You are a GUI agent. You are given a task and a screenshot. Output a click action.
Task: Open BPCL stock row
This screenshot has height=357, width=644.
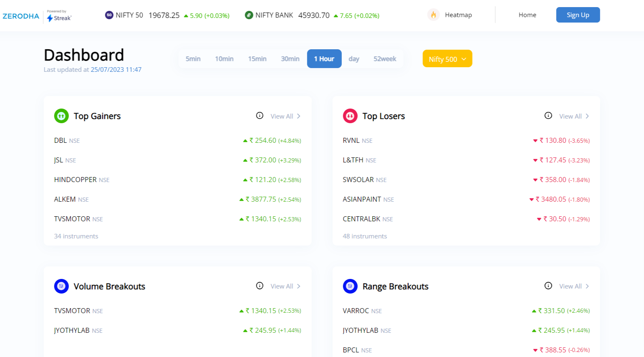(x=466, y=350)
